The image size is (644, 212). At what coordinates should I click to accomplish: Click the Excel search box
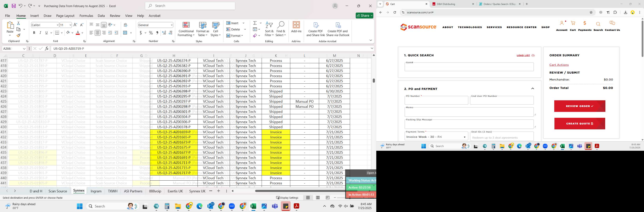(190, 6)
